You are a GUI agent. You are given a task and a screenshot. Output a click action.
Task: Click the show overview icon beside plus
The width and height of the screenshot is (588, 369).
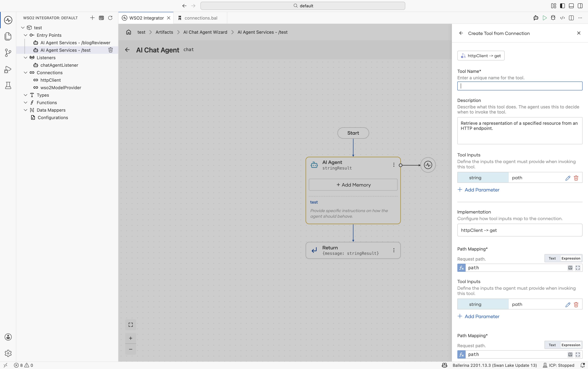click(x=101, y=18)
